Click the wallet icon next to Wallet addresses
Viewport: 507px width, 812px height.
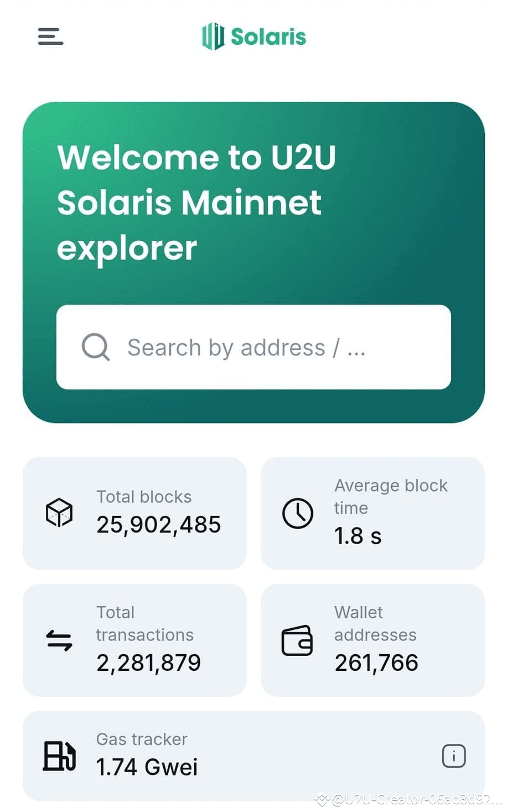pyautogui.click(x=297, y=640)
